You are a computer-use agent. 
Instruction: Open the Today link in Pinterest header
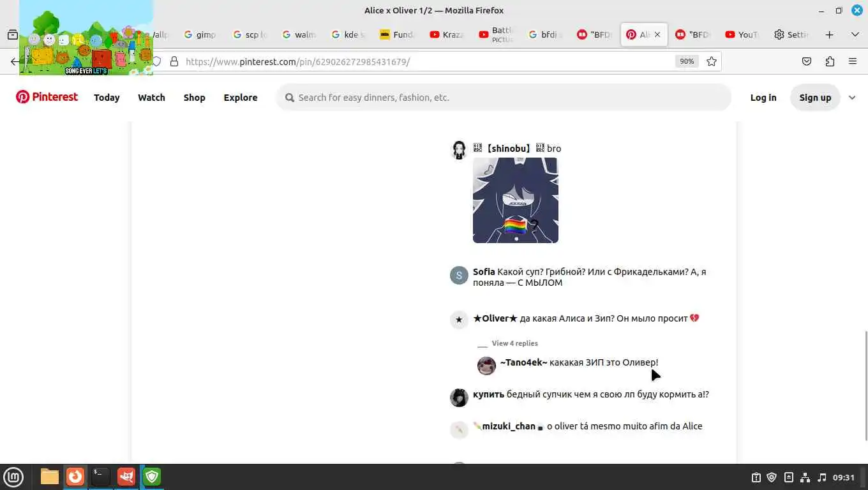click(107, 98)
